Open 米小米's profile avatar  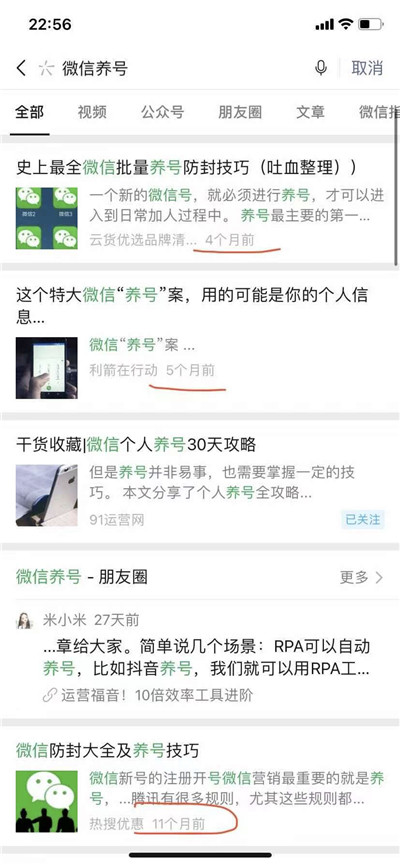click(x=24, y=620)
